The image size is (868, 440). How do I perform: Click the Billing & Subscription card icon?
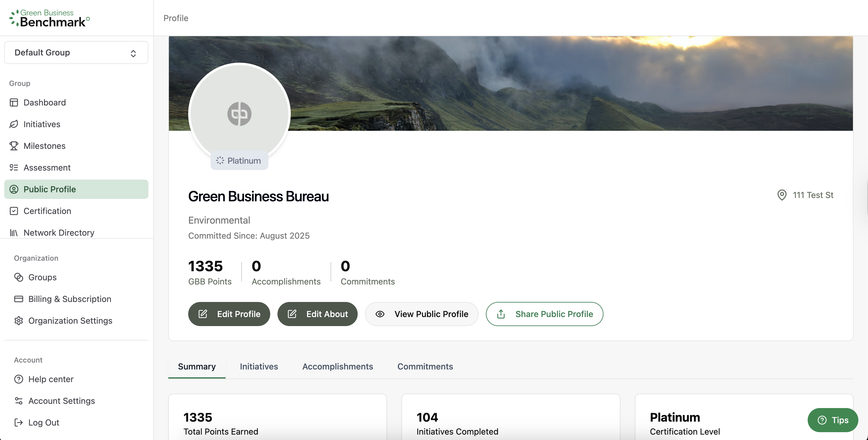click(18, 299)
